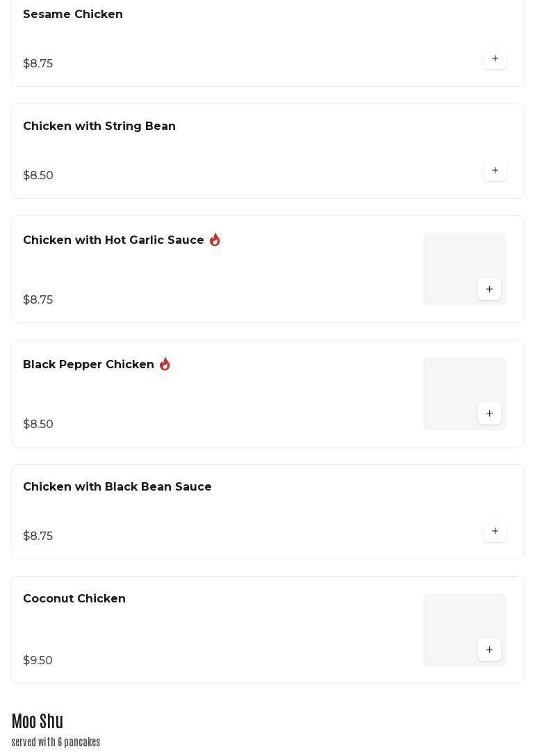Add Coconut Chicken using its plus icon
The width and height of the screenshot is (535, 756).
[x=489, y=650]
